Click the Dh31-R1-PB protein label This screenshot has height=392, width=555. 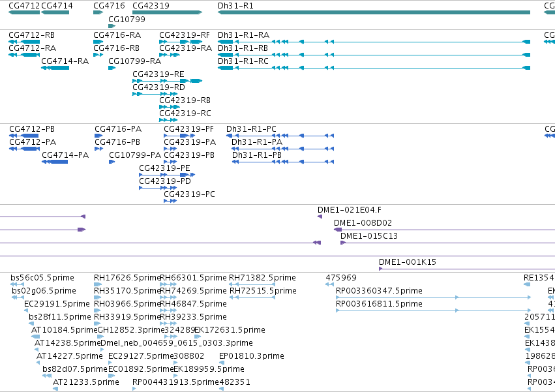click(x=256, y=155)
